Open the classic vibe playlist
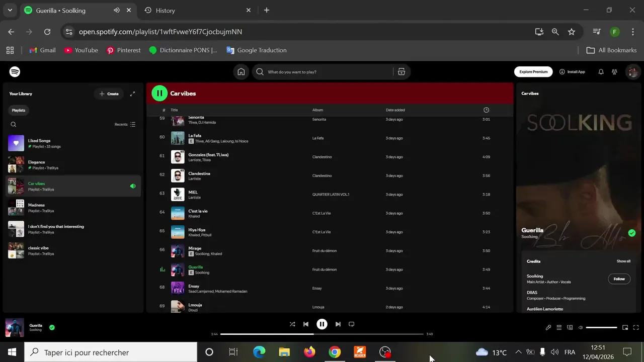The width and height of the screenshot is (644, 362). 73,250
